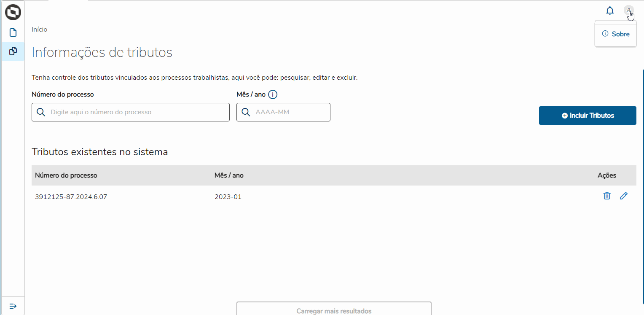
Task: Select the process number 3912125-87.2024.6.07 cell
Action: point(71,197)
